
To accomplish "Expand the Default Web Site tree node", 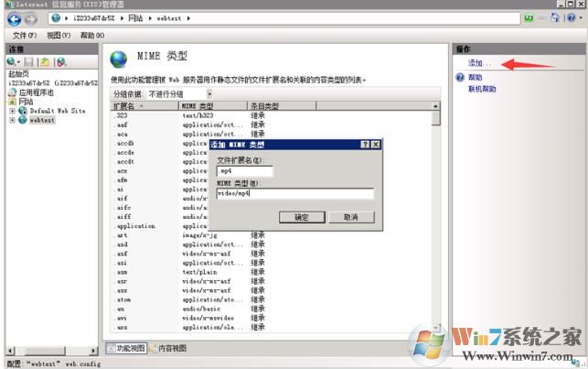I will pos(12,111).
